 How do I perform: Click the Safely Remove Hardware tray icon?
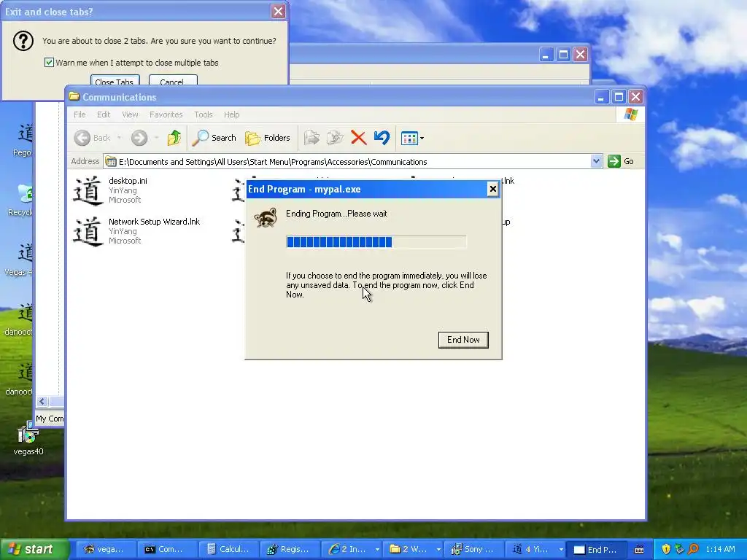tap(680, 550)
